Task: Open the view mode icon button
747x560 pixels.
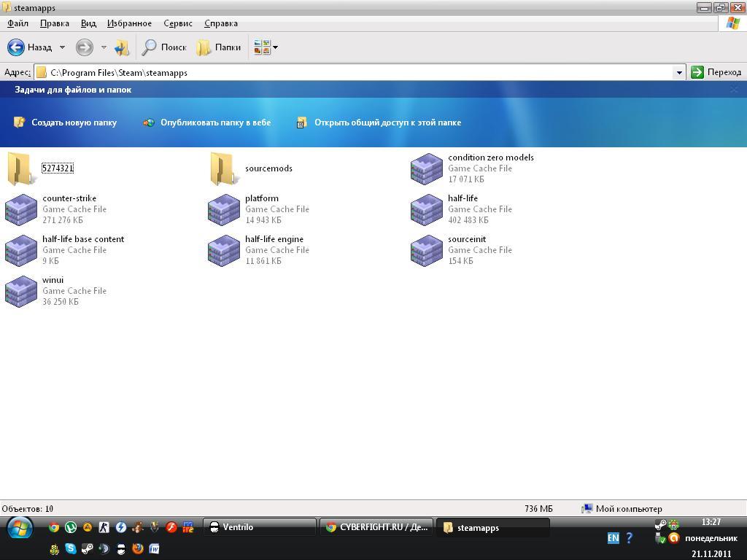Action: click(x=262, y=47)
